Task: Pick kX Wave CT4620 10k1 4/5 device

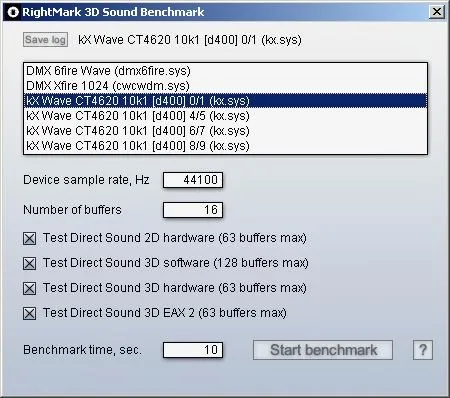Action: click(x=225, y=116)
